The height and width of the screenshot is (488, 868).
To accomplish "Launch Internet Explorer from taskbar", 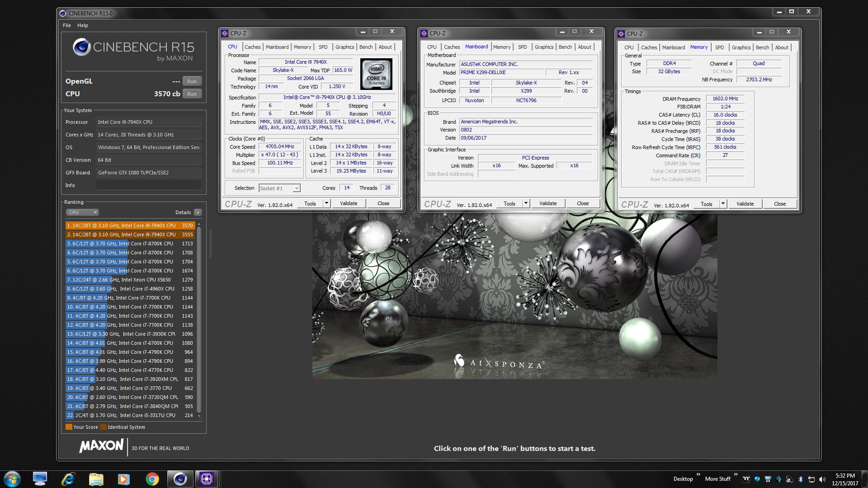I will tap(68, 479).
